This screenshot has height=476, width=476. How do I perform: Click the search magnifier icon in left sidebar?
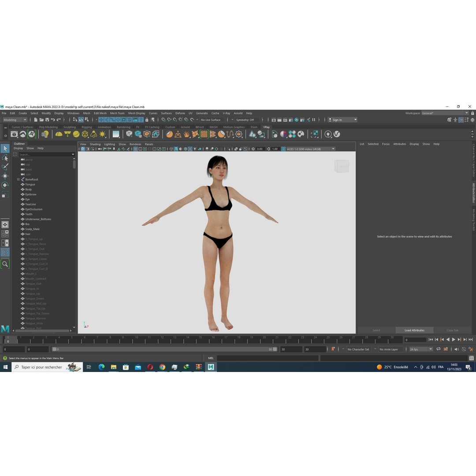5,264
